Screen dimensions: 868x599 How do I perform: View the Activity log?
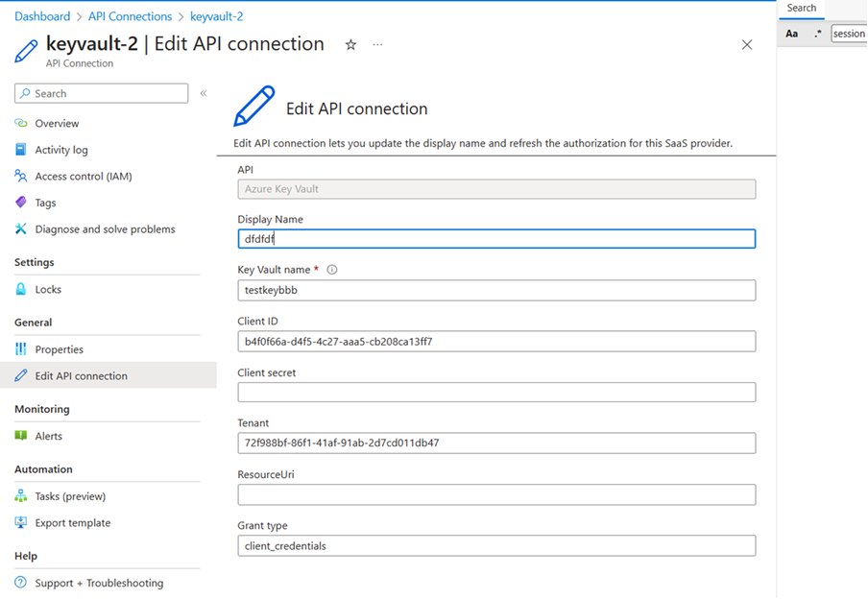click(x=21, y=149)
